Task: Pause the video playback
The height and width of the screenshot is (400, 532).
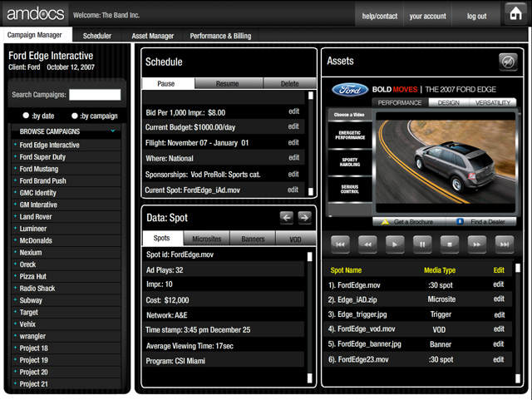Action: (x=422, y=244)
